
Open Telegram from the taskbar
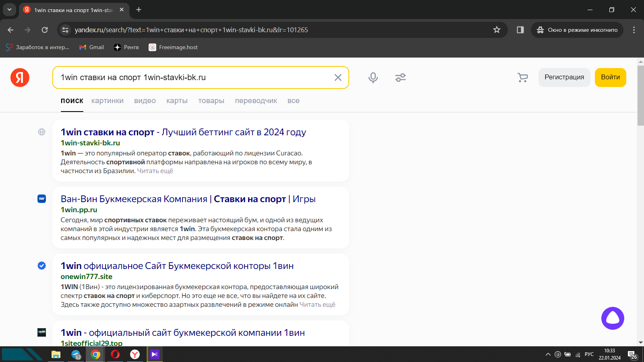(76, 354)
